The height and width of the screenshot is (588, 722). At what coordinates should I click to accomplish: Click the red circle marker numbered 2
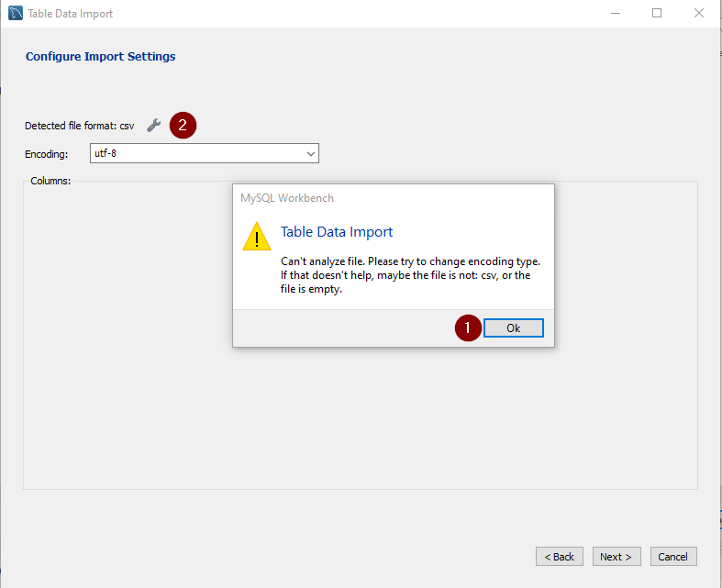[183, 126]
